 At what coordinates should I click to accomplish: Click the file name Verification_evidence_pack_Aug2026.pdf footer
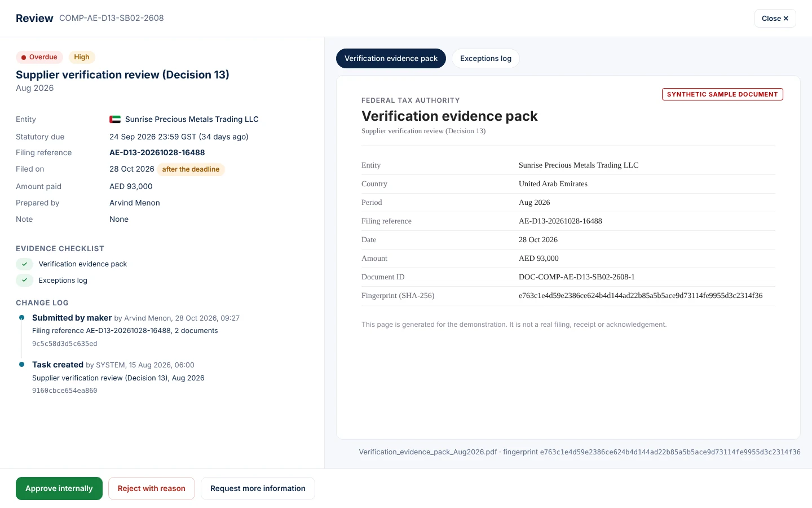coord(428,452)
